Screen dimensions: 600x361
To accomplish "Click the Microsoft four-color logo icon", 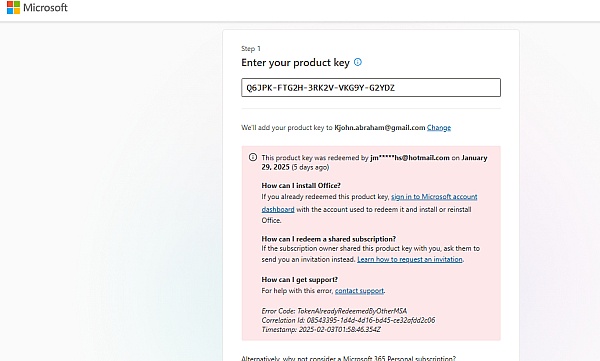I will pyautogui.click(x=13, y=7).
